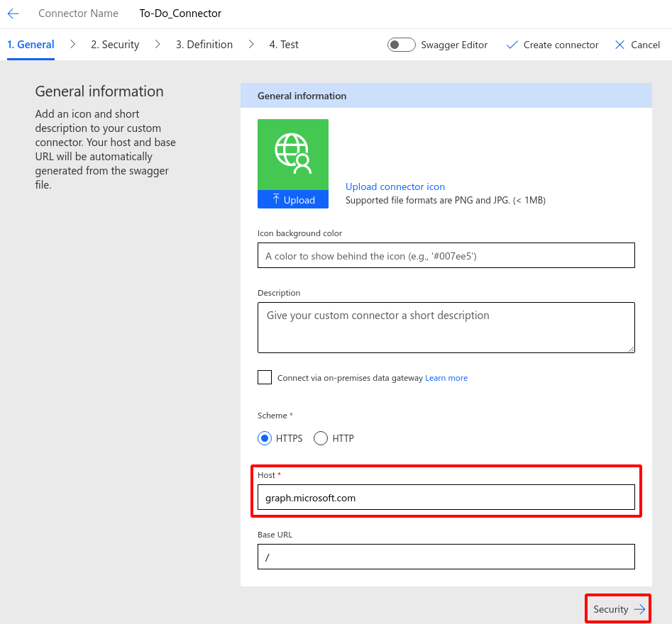Click the chevron between Definition and Test
This screenshot has width=672, height=624.
[x=251, y=44]
